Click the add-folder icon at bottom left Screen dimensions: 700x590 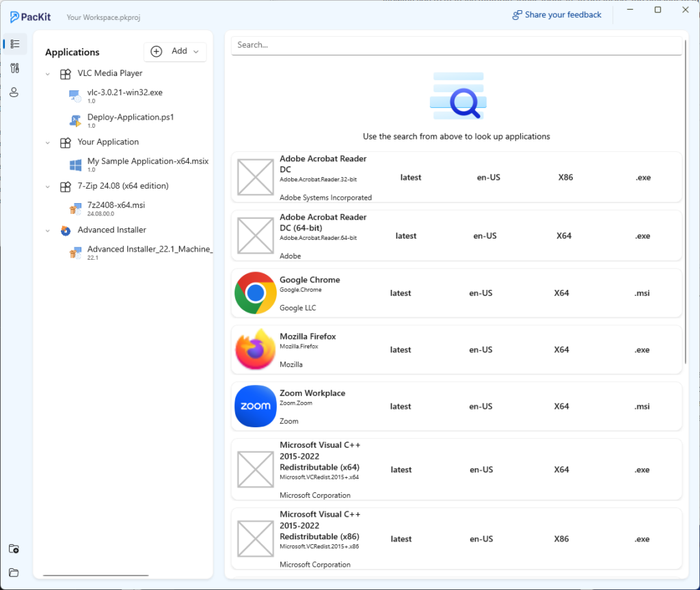pos(14,549)
